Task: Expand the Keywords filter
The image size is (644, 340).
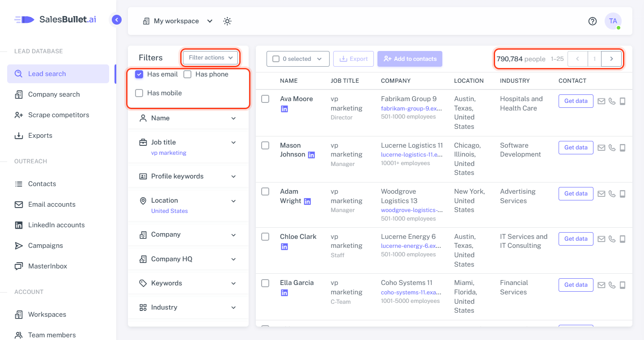Action: point(188,283)
